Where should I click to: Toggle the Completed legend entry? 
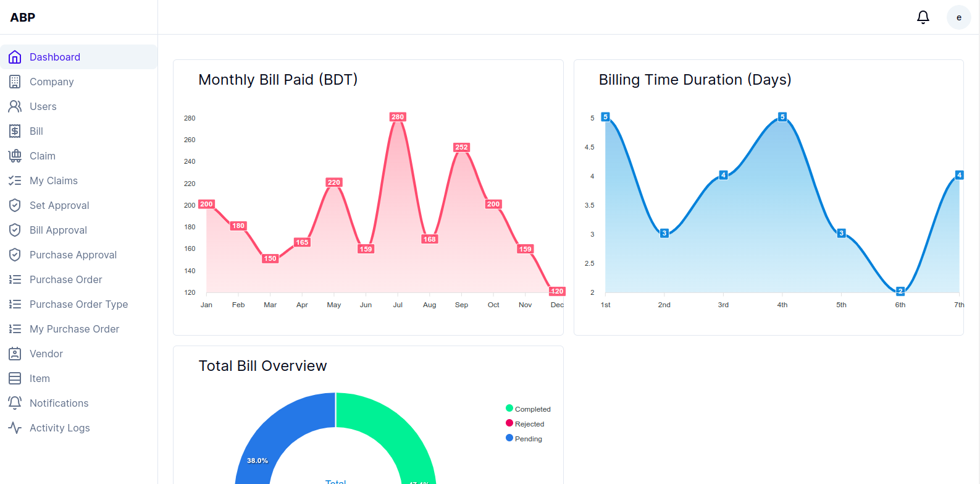pos(528,409)
